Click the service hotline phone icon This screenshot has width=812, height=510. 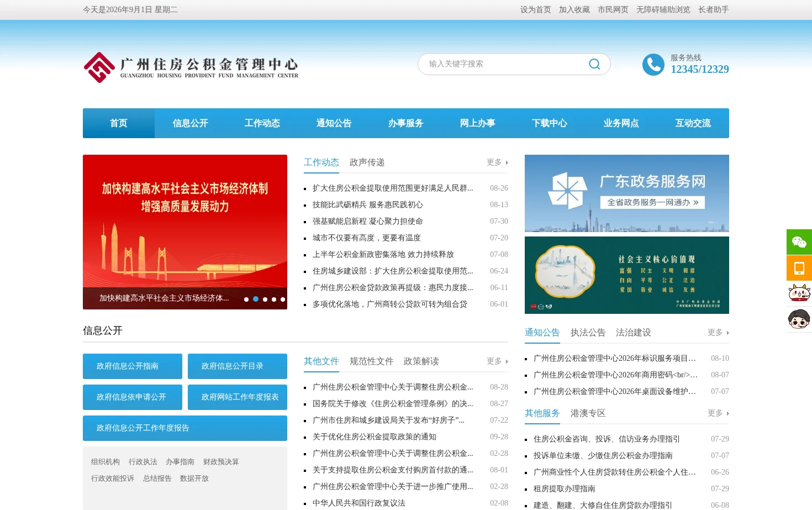(x=653, y=65)
